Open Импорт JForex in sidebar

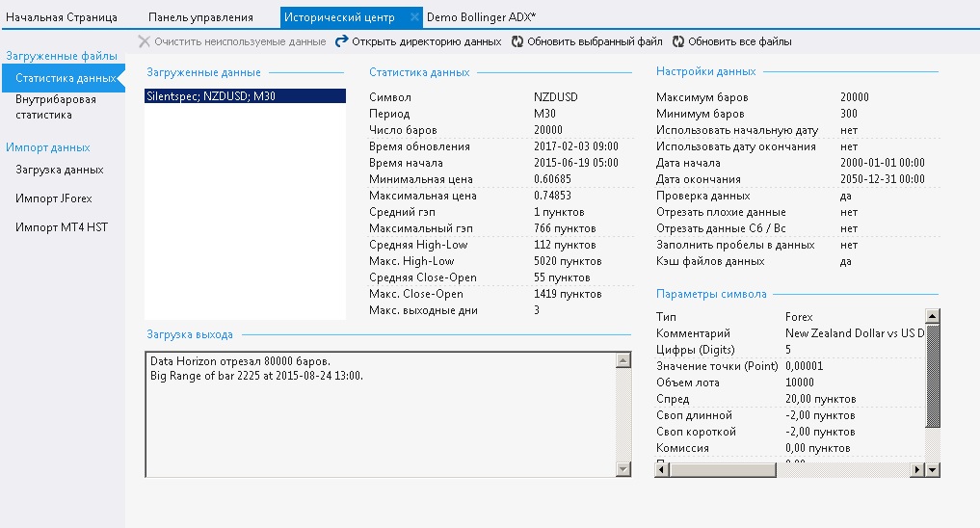click(x=54, y=198)
